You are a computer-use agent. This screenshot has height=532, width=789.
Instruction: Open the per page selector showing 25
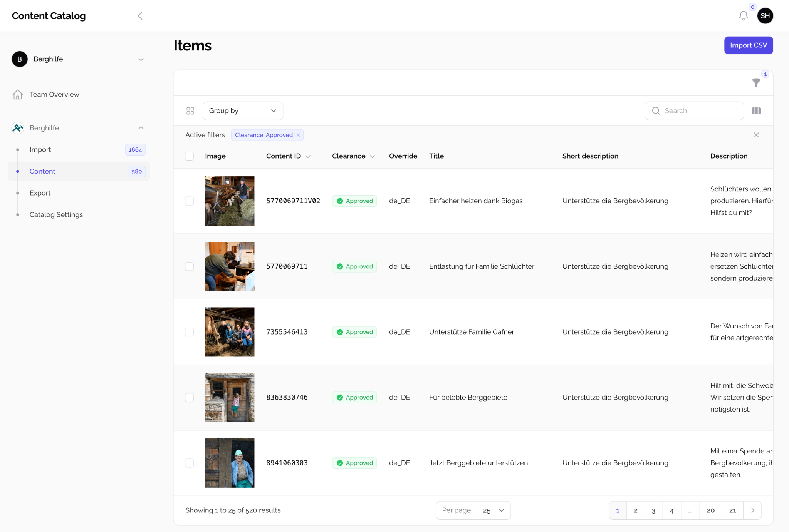(494, 510)
